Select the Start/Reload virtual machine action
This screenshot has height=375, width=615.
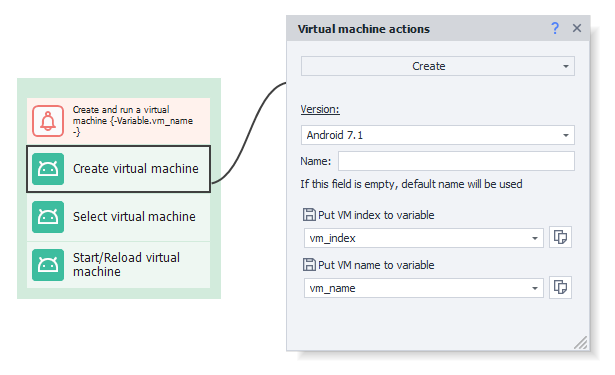tap(118, 265)
